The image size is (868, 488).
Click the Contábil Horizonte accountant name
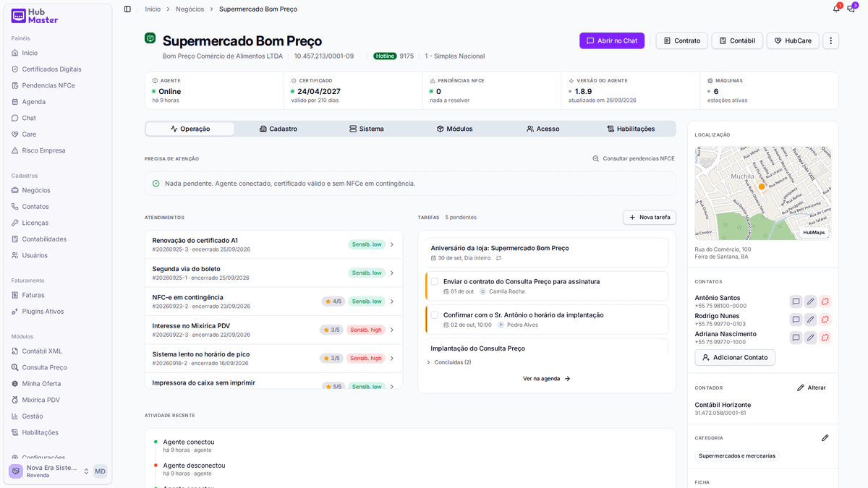click(x=723, y=405)
